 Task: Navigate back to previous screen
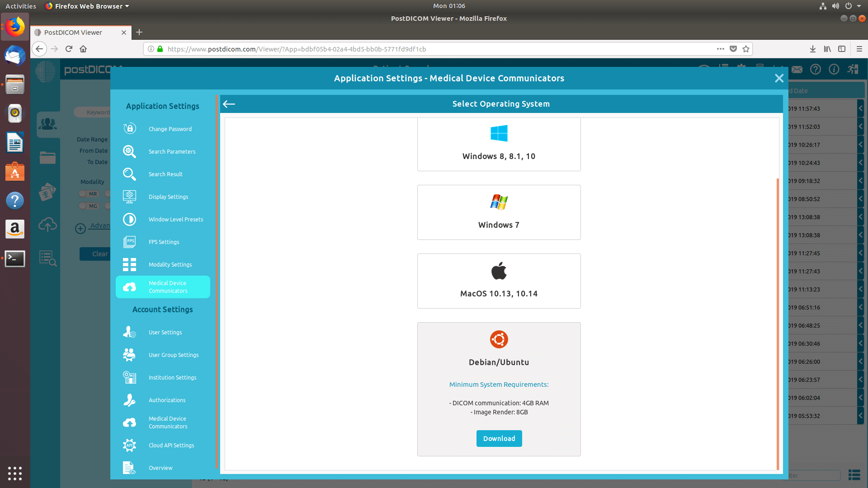pyautogui.click(x=228, y=103)
